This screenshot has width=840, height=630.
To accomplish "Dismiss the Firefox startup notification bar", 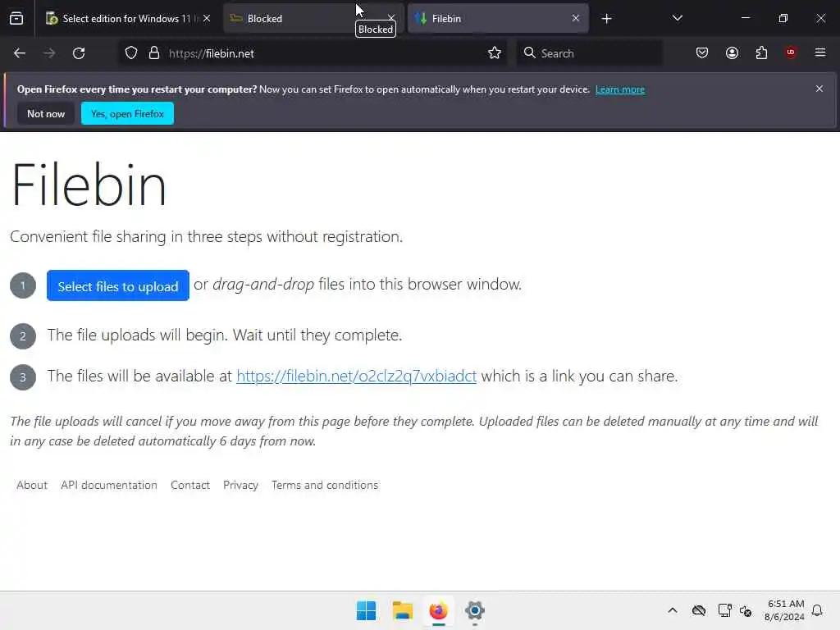I will 819,89.
